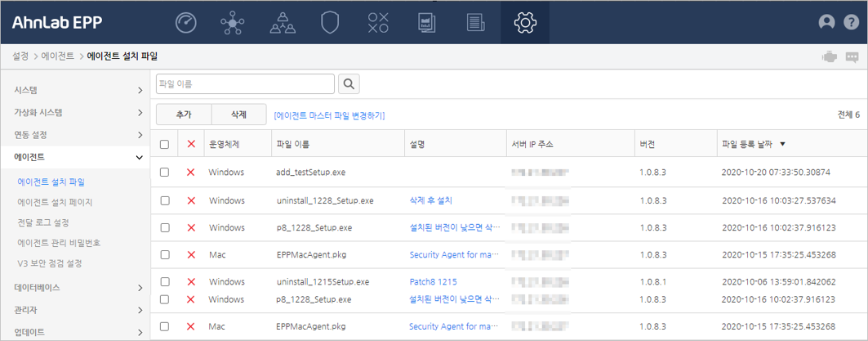
Task: Select checkbox for uninstall_1215Setup.exe row
Action: tap(165, 281)
